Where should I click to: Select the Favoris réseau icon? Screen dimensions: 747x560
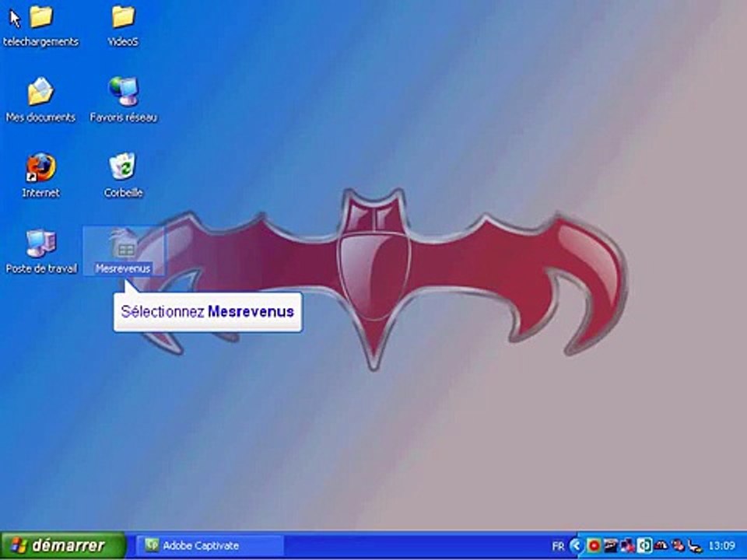pyautogui.click(x=124, y=92)
